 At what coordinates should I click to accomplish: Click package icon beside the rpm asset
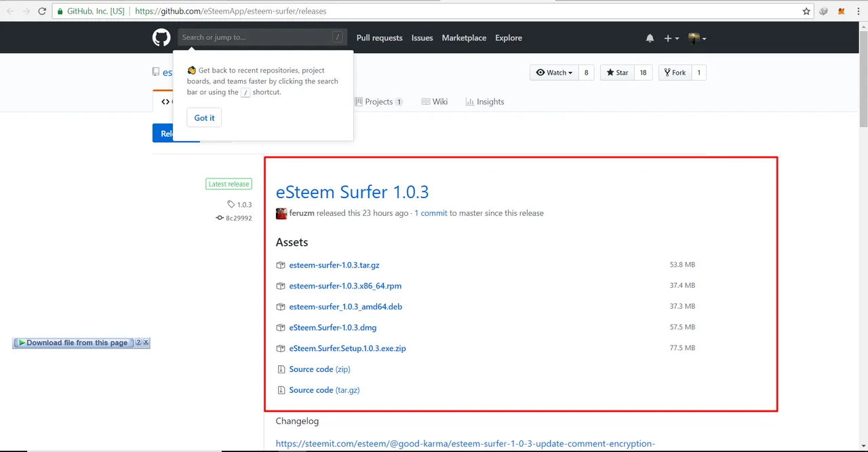[281, 286]
